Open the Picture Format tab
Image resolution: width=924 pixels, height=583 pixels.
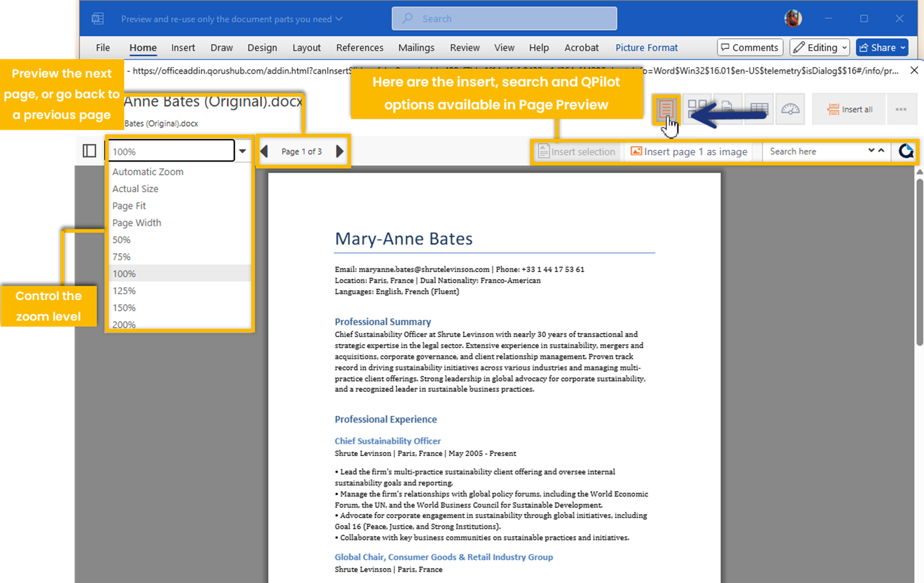coord(647,48)
